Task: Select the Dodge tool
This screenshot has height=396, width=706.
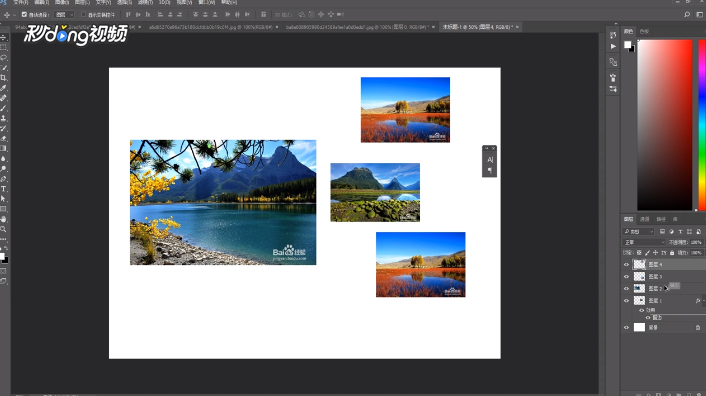Action: [x=4, y=169]
